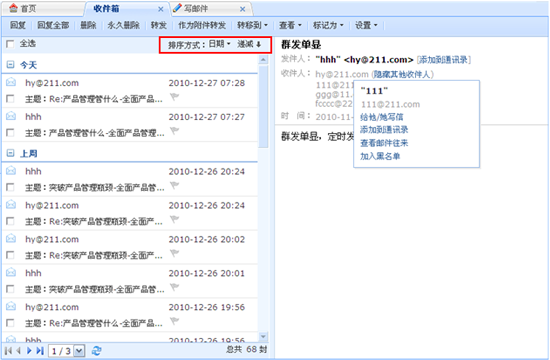Flag the 2010-12-27 07:28 email
Image resolution: width=550 pixels, height=360 pixels.
point(174,96)
